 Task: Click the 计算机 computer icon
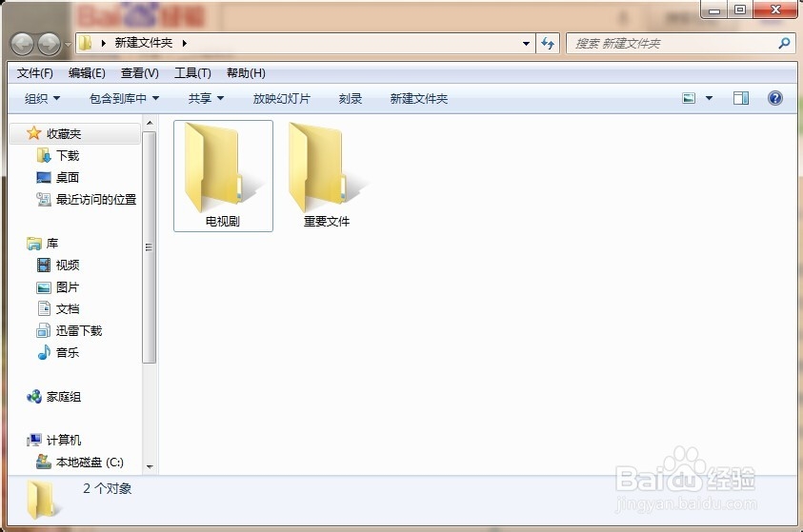[x=33, y=440]
